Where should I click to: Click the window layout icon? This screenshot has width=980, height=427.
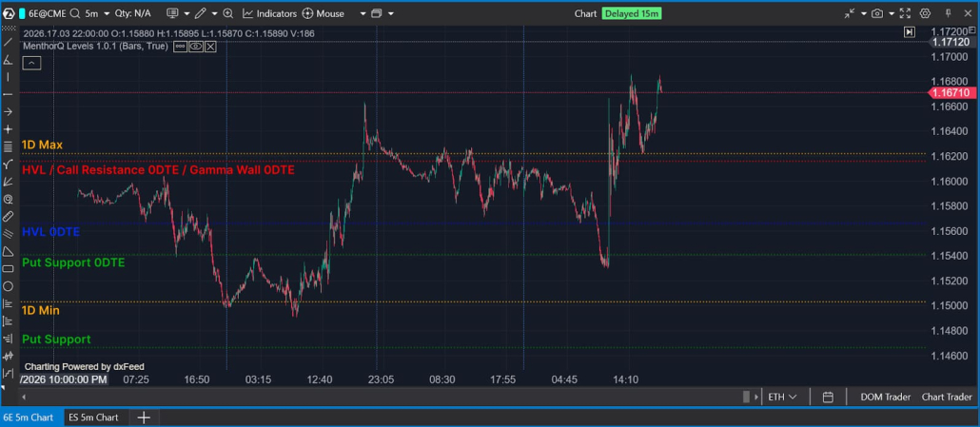tap(376, 13)
